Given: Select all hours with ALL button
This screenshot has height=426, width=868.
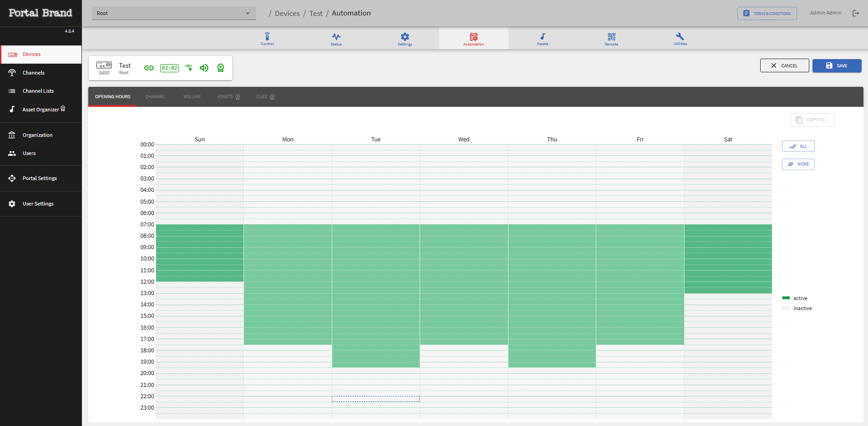Looking at the screenshot, I should tap(798, 146).
